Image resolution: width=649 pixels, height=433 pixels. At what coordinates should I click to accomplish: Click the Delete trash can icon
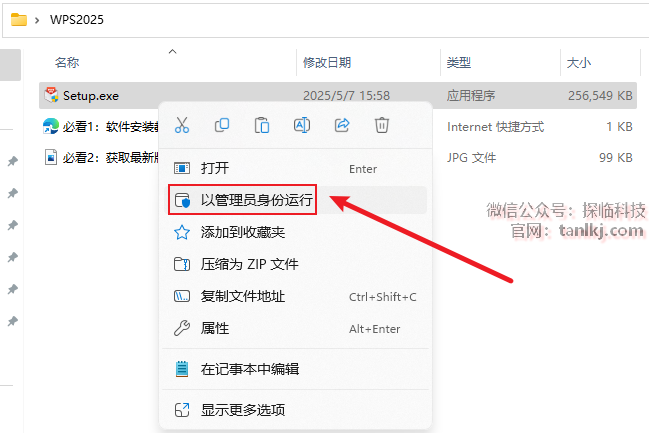[x=382, y=125]
